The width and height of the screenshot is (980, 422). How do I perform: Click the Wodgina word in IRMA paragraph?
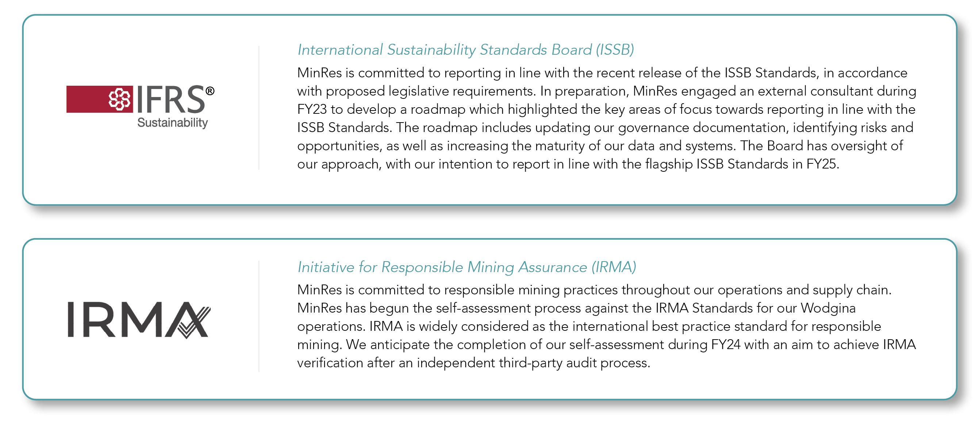[828, 308]
